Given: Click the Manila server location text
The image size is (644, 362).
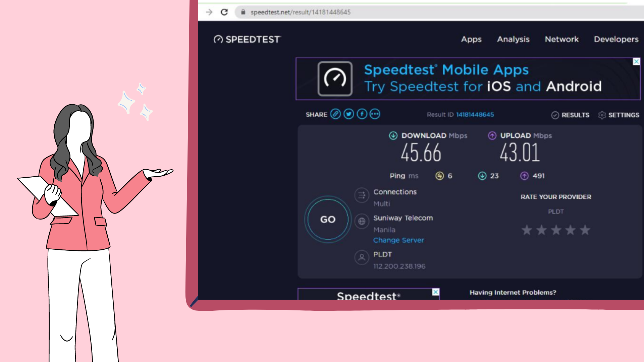Looking at the screenshot, I should [384, 230].
